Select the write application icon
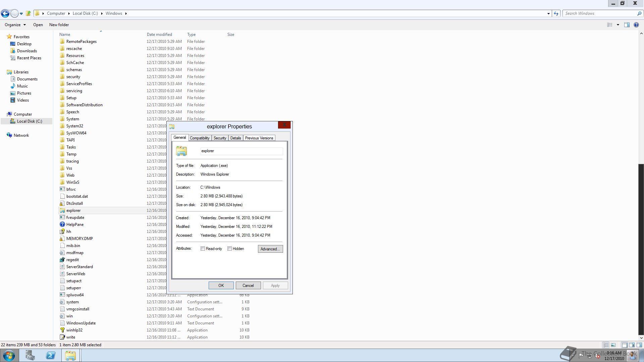 62,337
